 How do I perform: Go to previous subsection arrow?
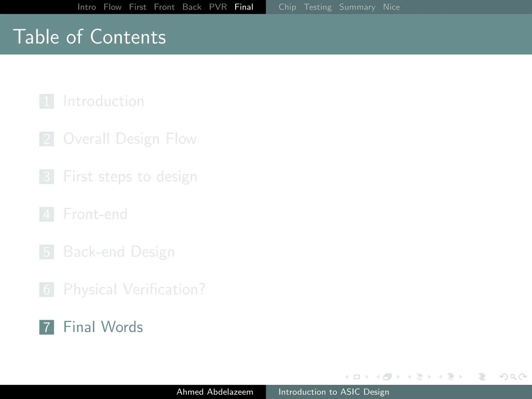[x=409, y=377]
